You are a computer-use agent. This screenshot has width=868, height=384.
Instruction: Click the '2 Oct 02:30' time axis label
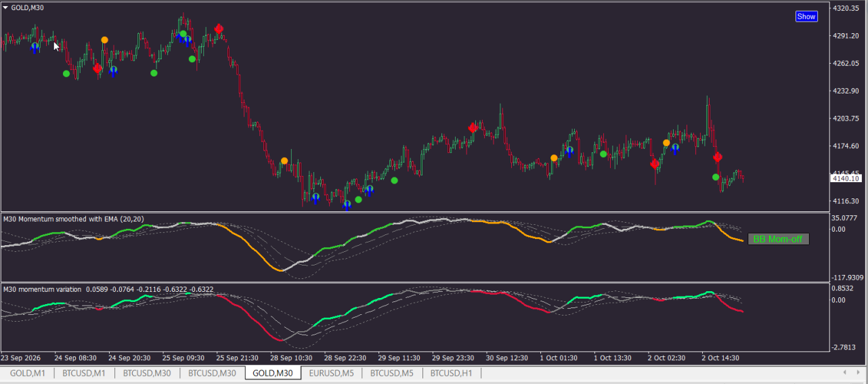[x=668, y=358]
